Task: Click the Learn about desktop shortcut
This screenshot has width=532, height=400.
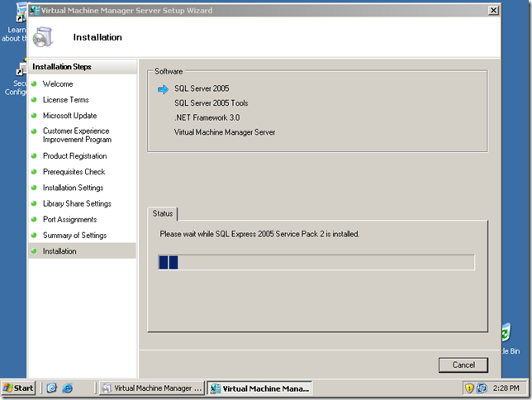Action: click(x=14, y=22)
